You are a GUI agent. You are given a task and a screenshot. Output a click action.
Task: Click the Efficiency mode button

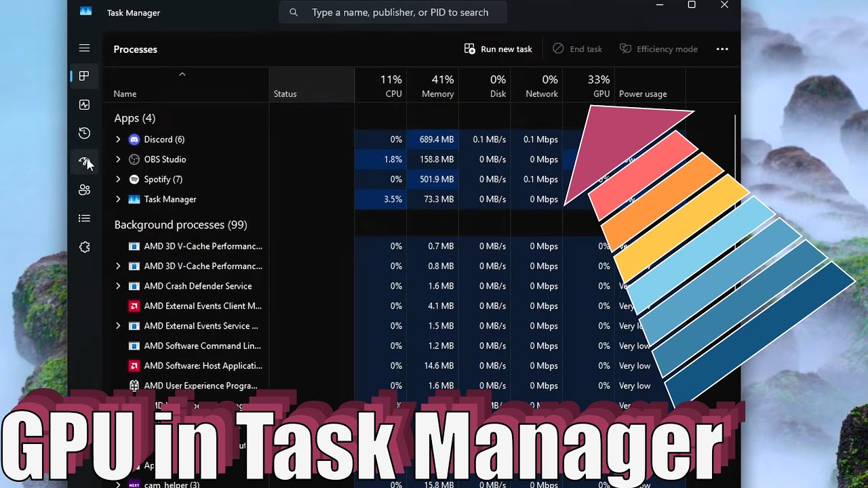tap(658, 49)
